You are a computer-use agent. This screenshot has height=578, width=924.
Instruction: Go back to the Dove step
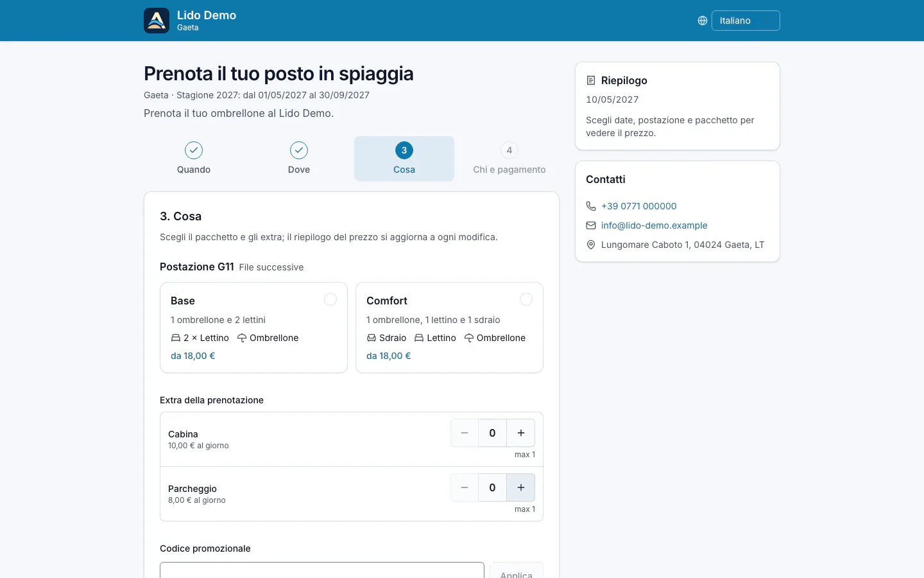[x=299, y=159]
